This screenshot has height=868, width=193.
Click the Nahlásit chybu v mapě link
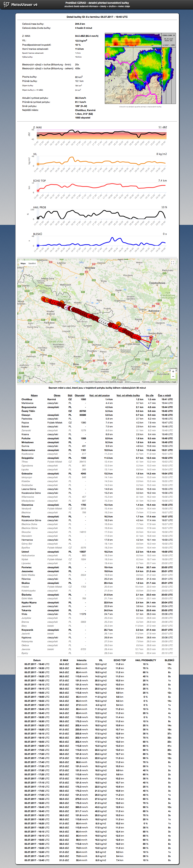pyautogui.click(x=167, y=382)
